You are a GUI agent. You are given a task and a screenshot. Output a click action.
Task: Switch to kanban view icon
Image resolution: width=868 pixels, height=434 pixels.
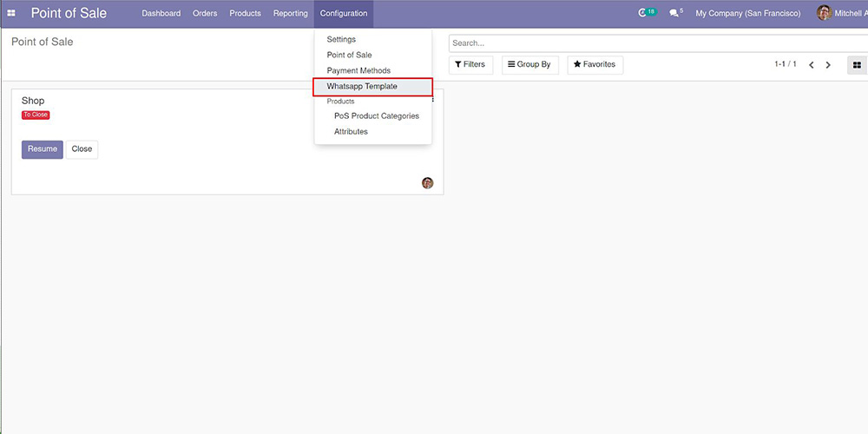(x=857, y=65)
